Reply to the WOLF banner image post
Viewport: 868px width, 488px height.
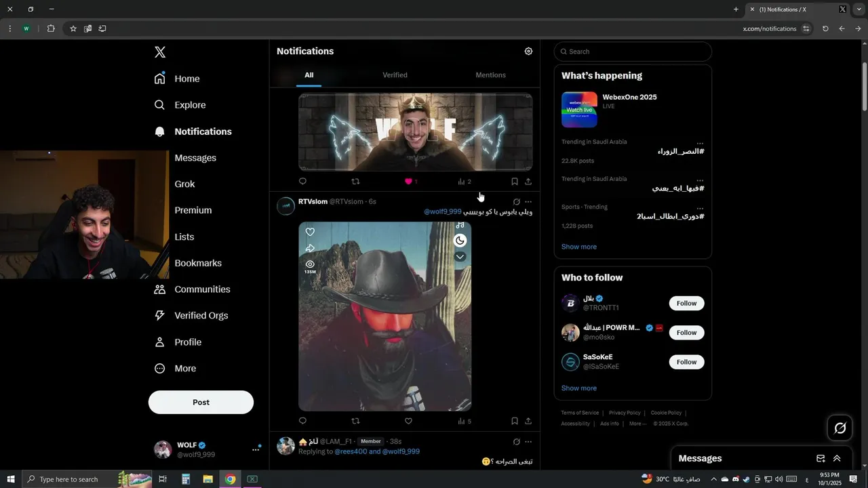(302, 181)
